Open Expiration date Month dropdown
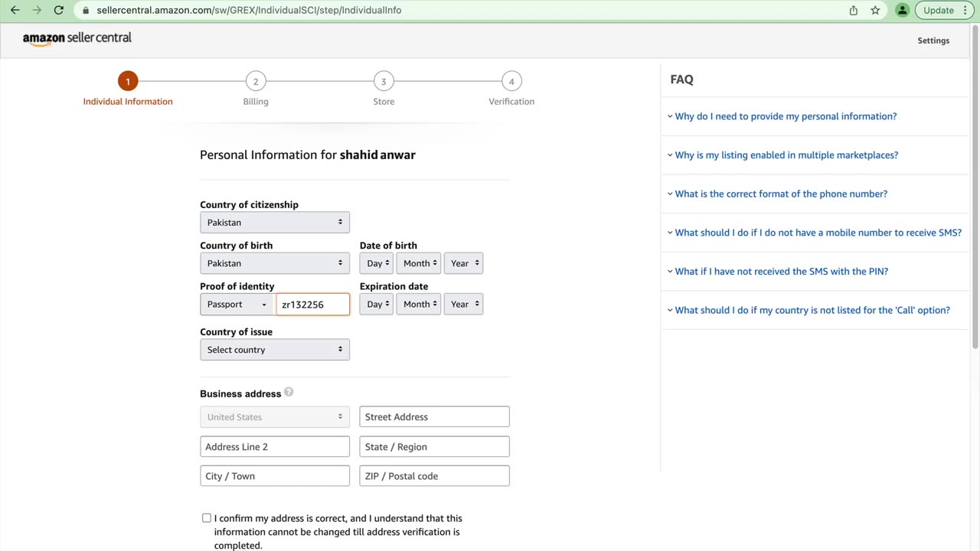The height and width of the screenshot is (551, 980). click(x=419, y=305)
